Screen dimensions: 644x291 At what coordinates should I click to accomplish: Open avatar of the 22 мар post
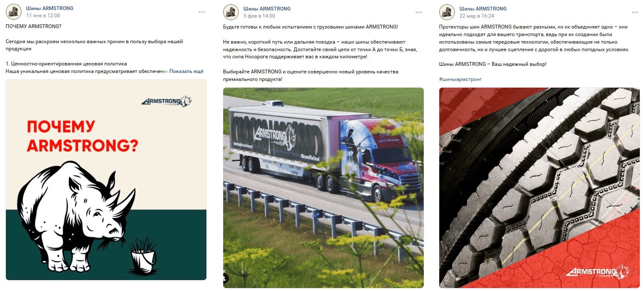point(447,12)
